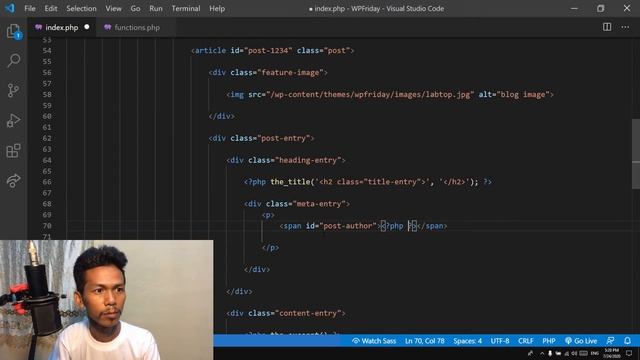640x360 pixels.
Task: Open the Run menu
Action: (x=156, y=8)
